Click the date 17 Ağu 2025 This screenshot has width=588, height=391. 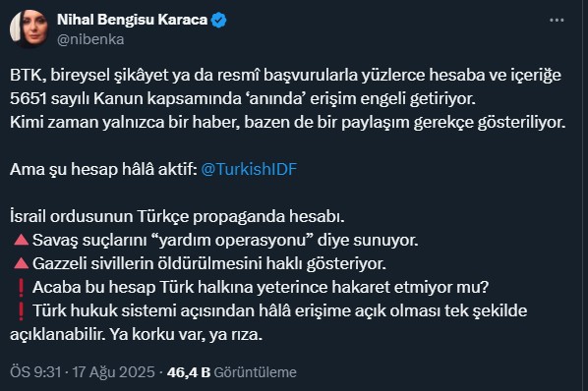(x=114, y=372)
